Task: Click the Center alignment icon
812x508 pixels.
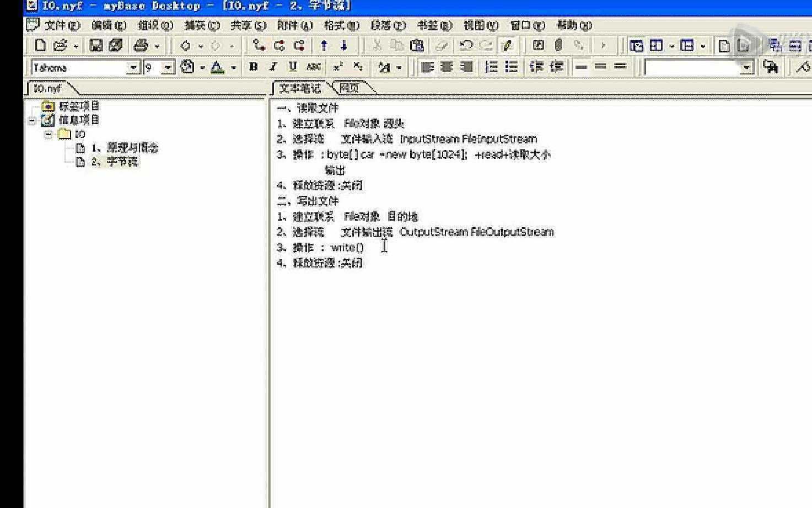Action: tap(447, 67)
